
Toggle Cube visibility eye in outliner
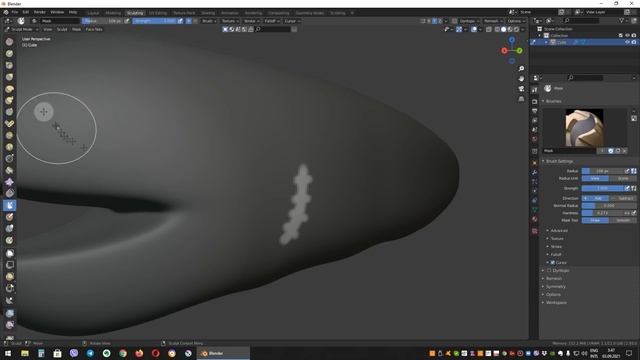click(x=627, y=42)
